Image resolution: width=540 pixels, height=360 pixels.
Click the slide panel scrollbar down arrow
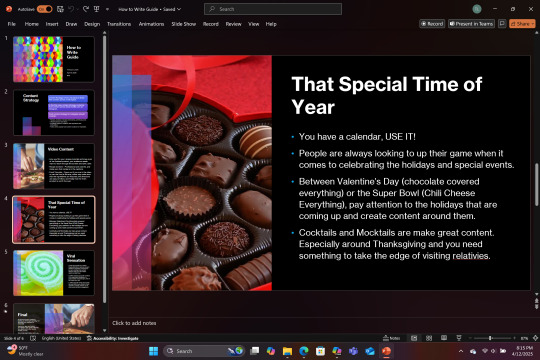(104, 330)
